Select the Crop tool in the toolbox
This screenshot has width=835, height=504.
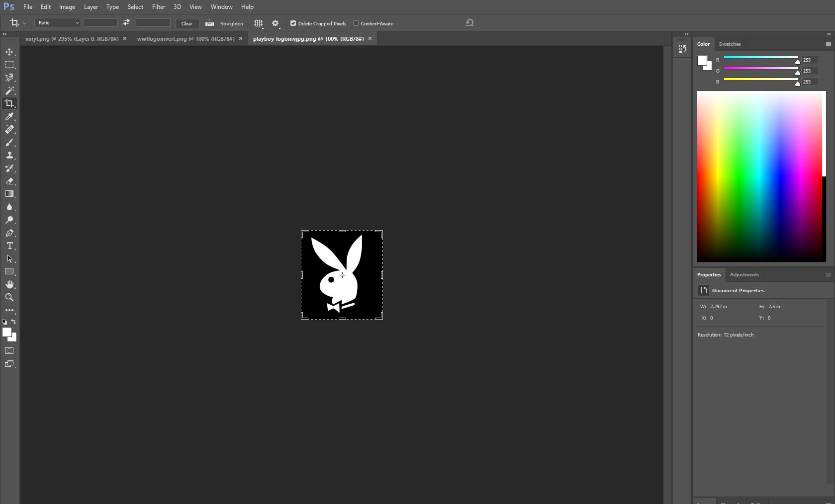tap(9, 103)
